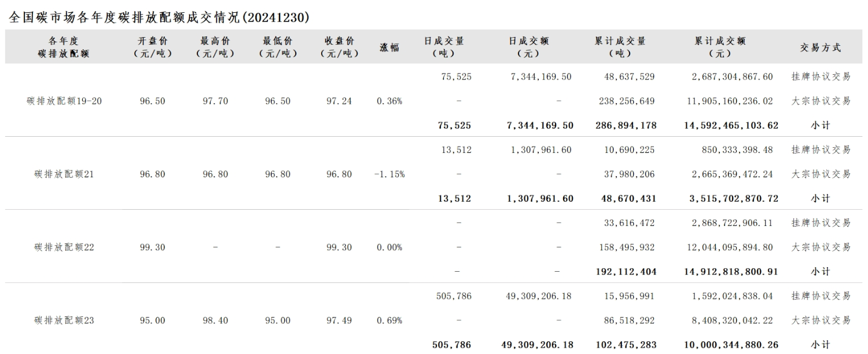Click the 最低价 column header
The image size is (868, 354).
(x=278, y=47)
